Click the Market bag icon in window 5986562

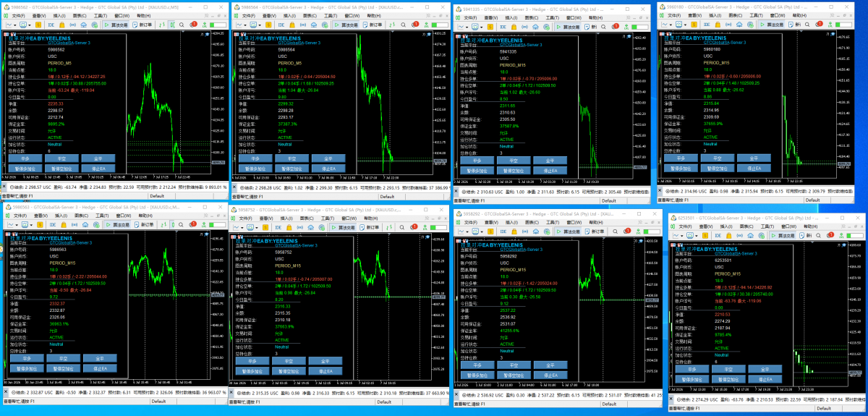click(x=61, y=25)
